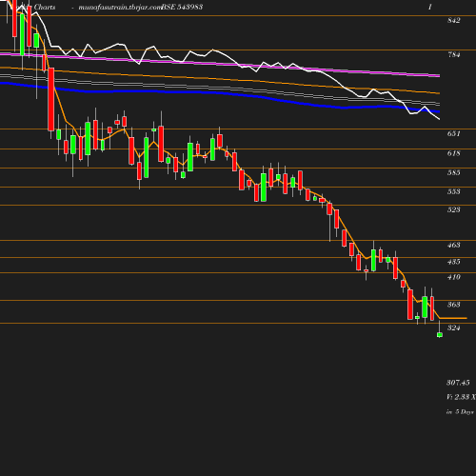This screenshot has height=476, width=476.
Task: Select the 553 price level label
Action: pyautogui.click(x=453, y=191)
